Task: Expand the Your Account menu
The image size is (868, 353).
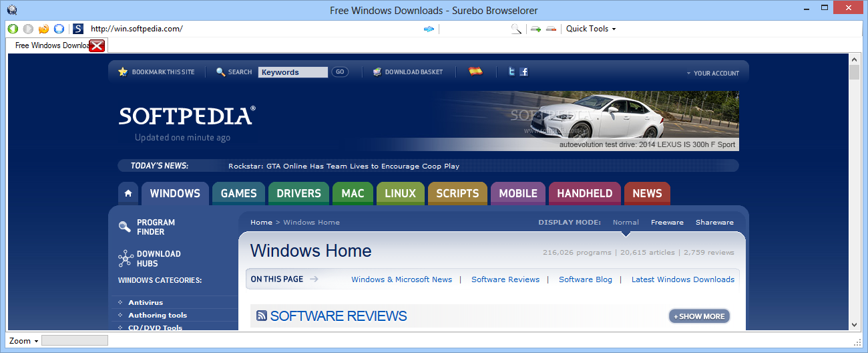Action: 713,73
